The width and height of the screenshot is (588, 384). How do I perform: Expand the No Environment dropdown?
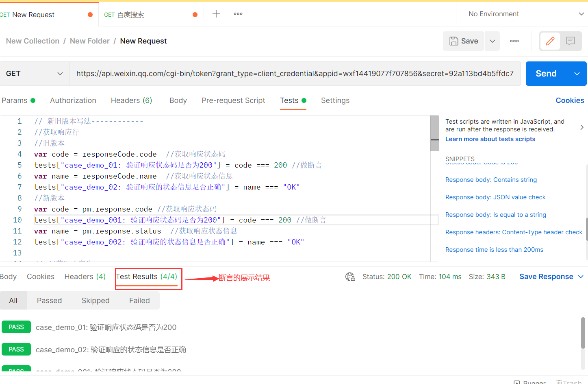coord(526,14)
